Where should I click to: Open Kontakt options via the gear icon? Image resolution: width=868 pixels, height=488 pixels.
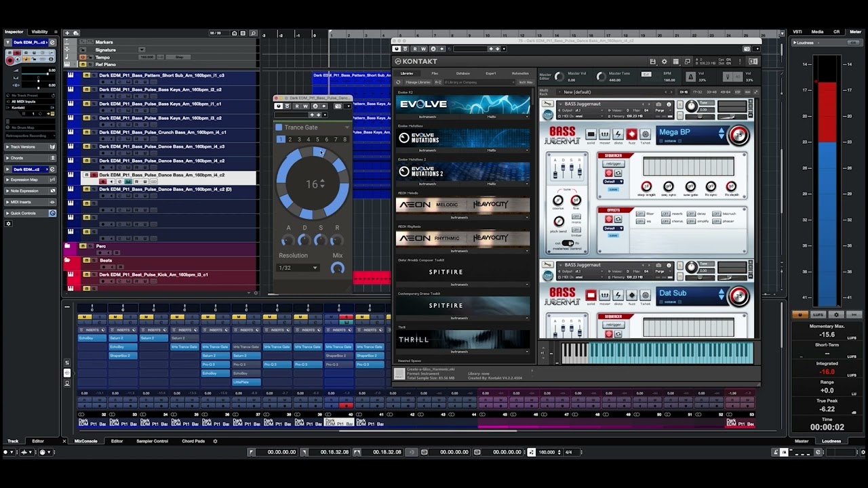(664, 62)
